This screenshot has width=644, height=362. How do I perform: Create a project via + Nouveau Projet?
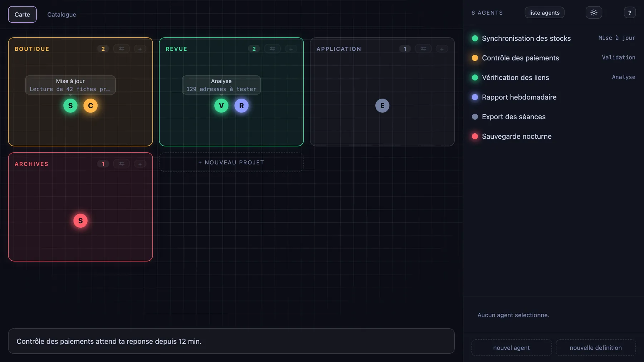click(x=231, y=162)
